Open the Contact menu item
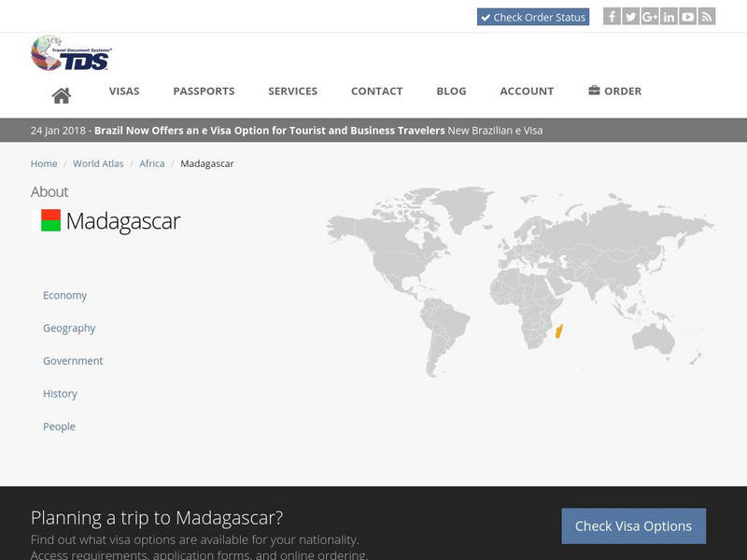The image size is (747, 560). pos(377,91)
